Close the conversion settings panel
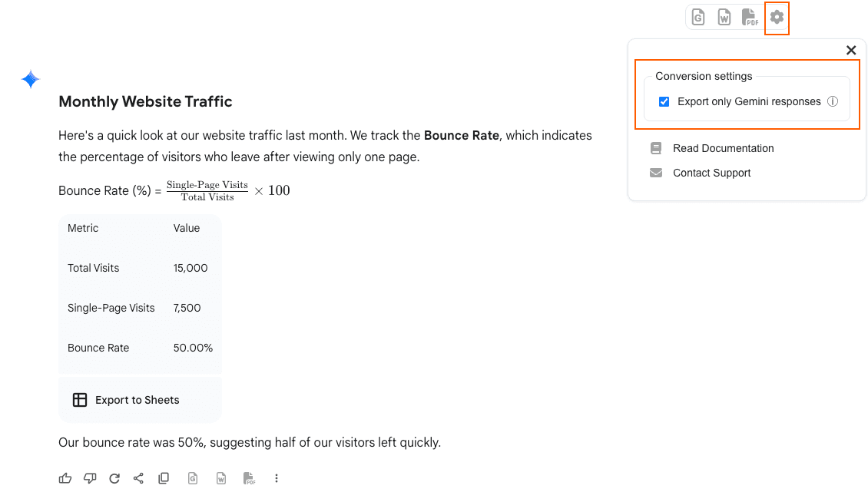 (851, 50)
